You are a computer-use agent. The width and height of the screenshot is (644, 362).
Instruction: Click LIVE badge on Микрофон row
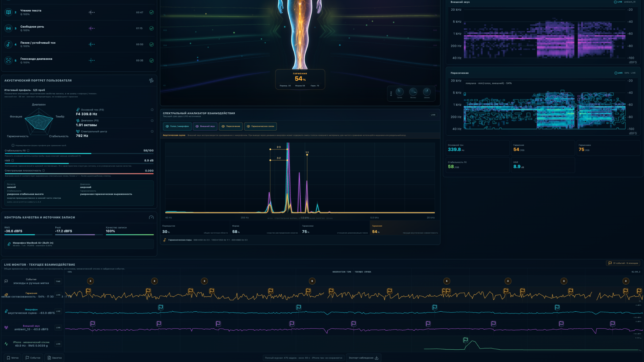tap(58, 311)
